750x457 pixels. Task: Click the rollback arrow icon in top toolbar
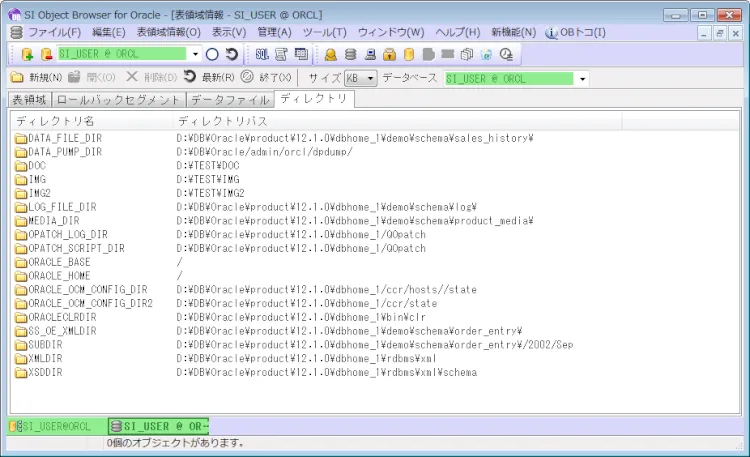[232, 54]
